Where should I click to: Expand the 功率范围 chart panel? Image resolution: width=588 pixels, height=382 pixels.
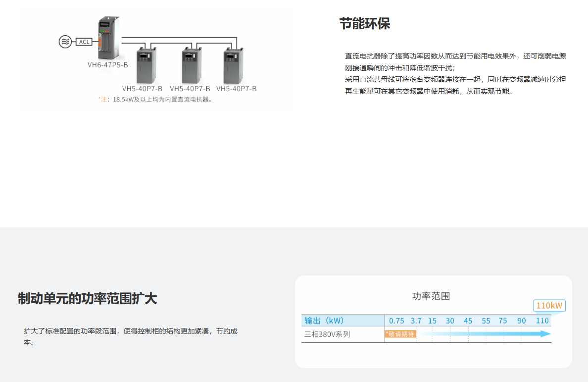pos(430,296)
